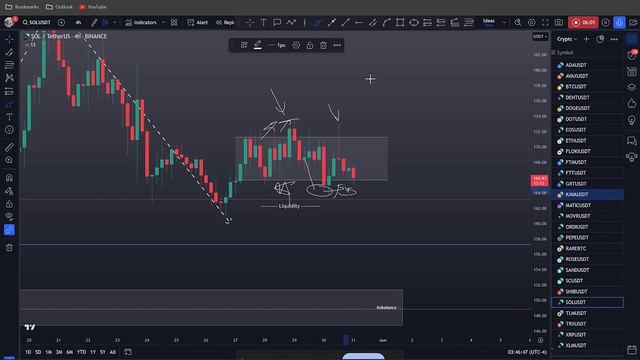Viewport: 640px width, 360px height.
Task: Change line color with pencil swatch
Action: (258, 45)
